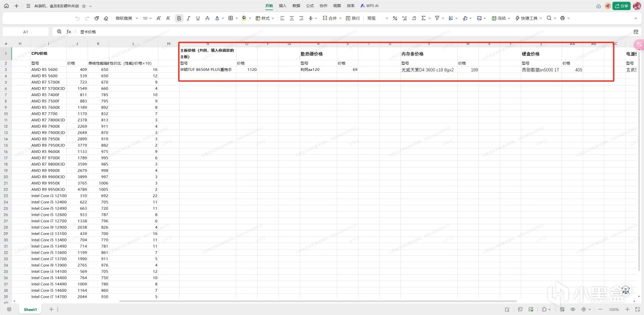Align text center
Viewport: 644px width, 315px height.
(292, 18)
